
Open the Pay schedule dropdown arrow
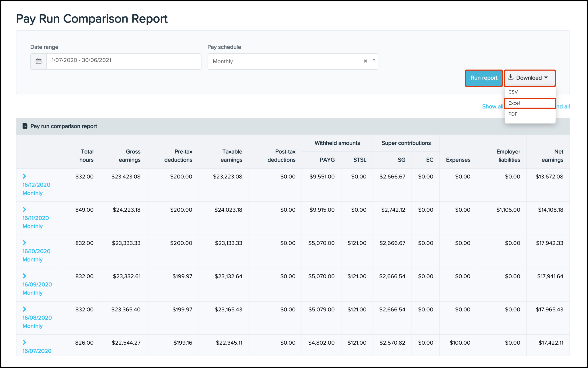click(x=374, y=60)
